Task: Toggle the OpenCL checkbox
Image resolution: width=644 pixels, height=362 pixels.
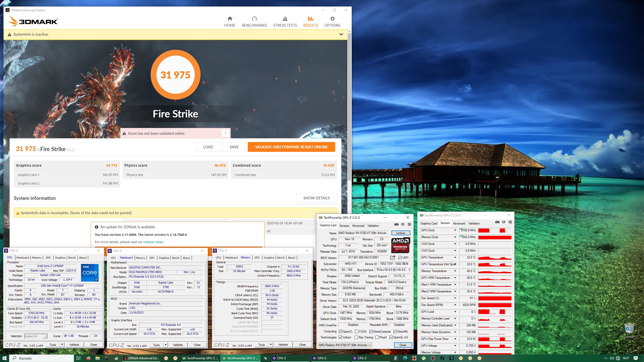Action: [340, 332]
